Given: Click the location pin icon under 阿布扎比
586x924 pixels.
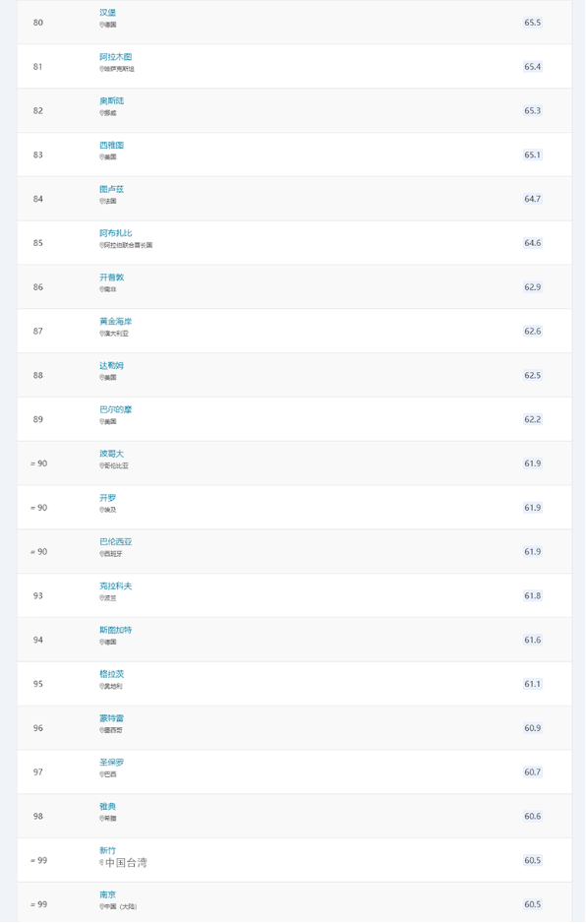Looking at the screenshot, I should coord(101,245).
